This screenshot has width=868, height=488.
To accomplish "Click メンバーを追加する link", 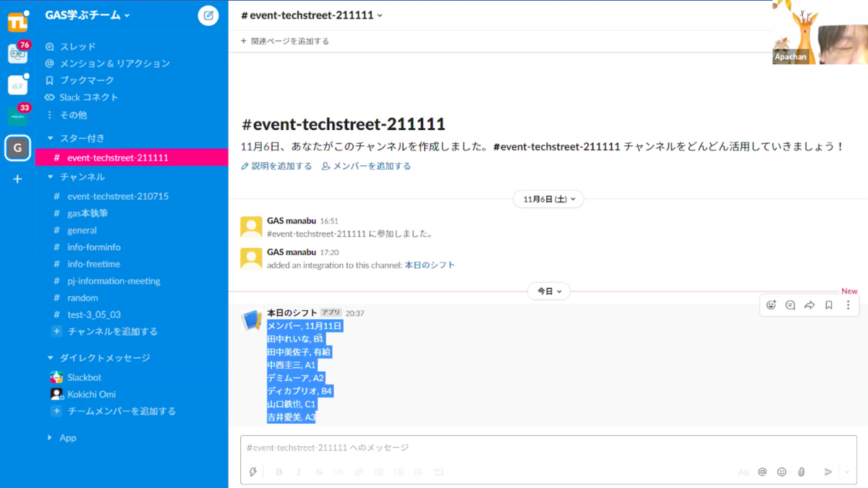I will [x=367, y=166].
